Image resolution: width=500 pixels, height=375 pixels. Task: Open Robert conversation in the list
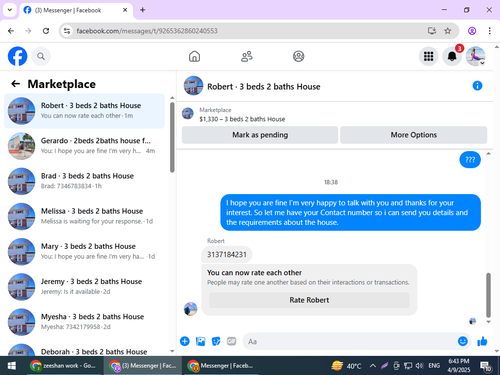pyautogui.click(x=84, y=111)
